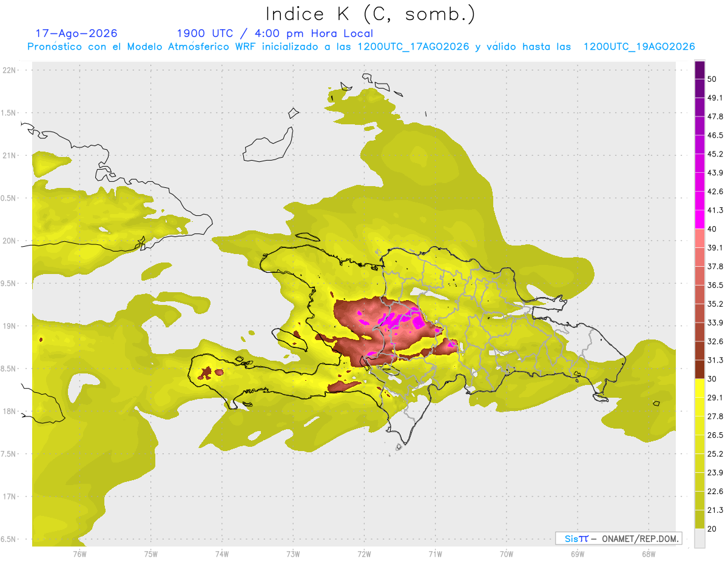Click the bright yellow swatch between 29.1 and 30

pos(699,388)
